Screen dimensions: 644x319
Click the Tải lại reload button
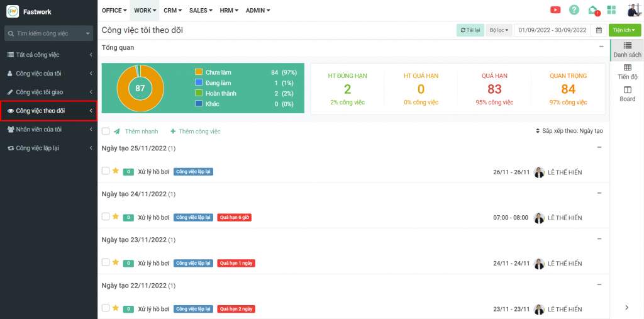469,30
